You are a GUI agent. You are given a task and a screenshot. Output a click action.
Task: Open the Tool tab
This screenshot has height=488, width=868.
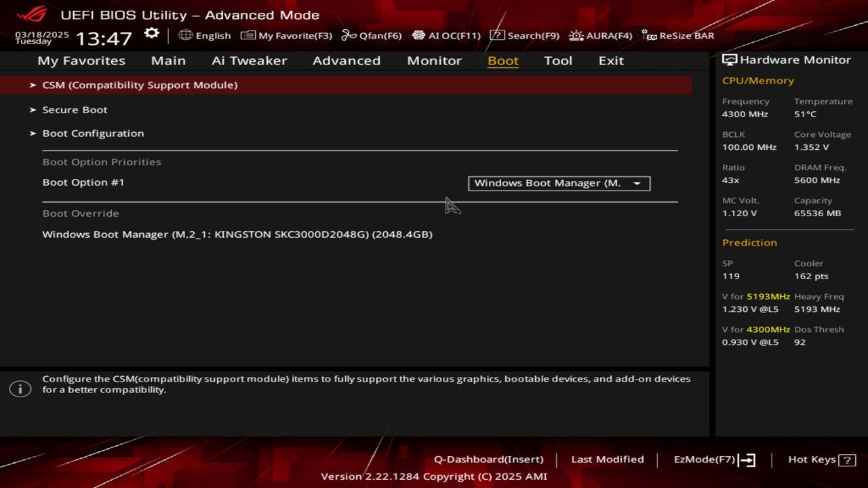[x=558, y=60]
